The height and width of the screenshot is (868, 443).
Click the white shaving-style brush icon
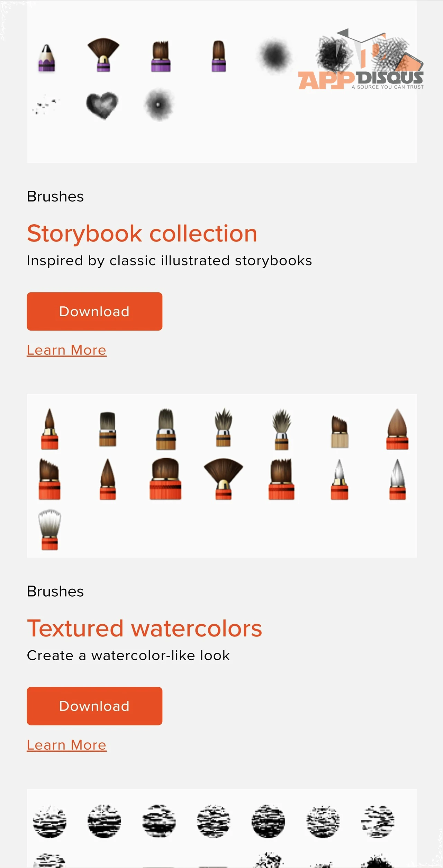point(49,530)
